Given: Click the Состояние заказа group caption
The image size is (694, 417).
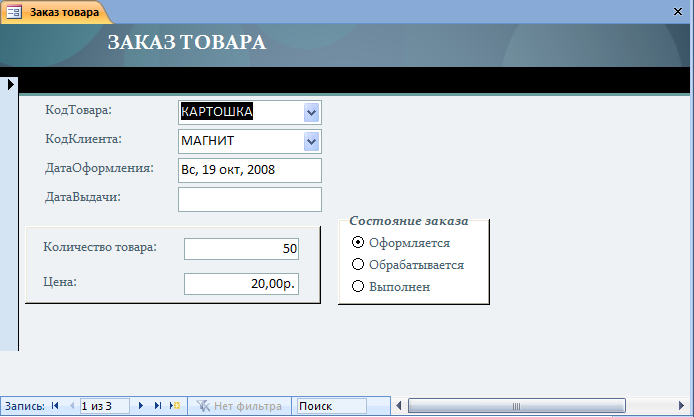Looking at the screenshot, I should (x=409, y=221).
